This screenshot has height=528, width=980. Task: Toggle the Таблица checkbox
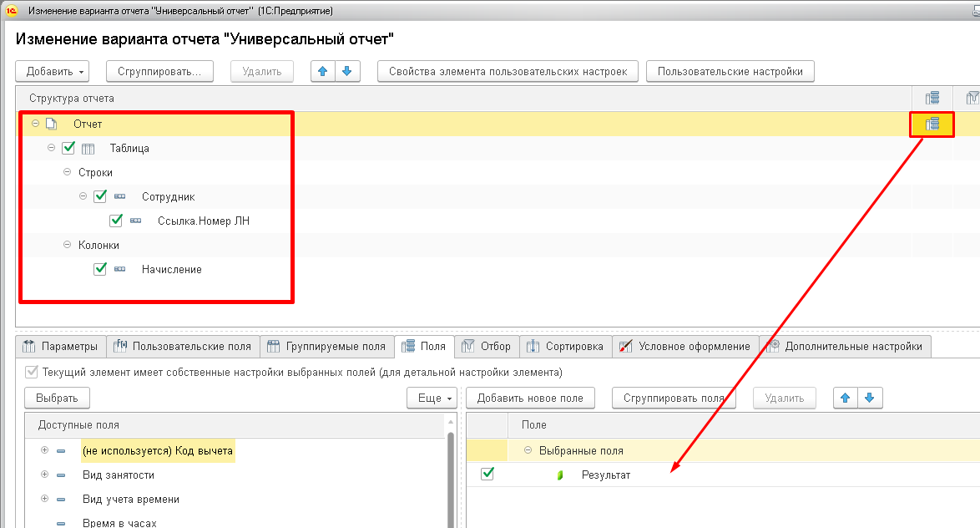(68, 148)
